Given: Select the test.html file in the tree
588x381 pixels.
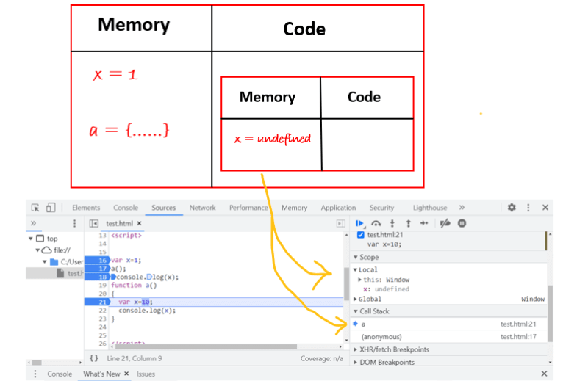Looking at the screenshot, I should coord(71,274).
